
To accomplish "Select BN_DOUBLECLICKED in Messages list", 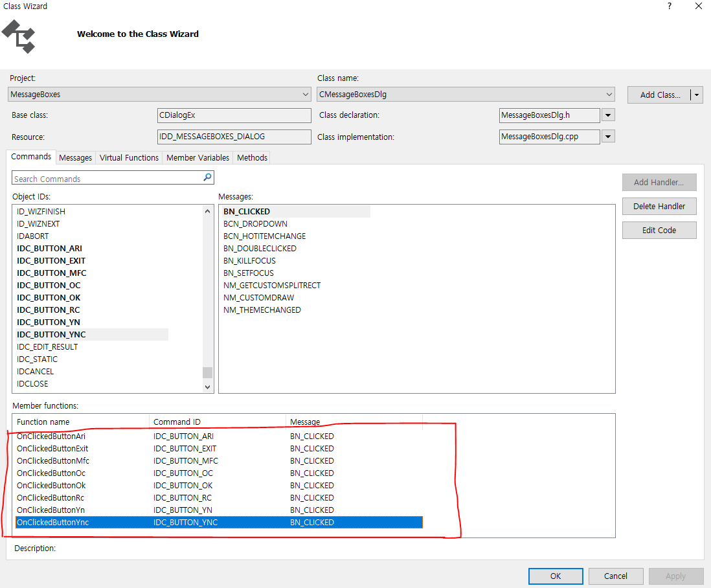I will coord(260,249).
